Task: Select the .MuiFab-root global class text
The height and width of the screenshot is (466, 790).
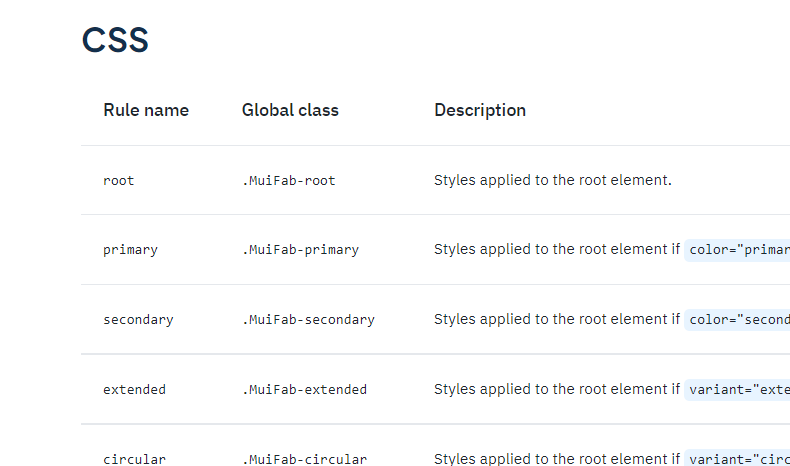Action: point(289,181)
